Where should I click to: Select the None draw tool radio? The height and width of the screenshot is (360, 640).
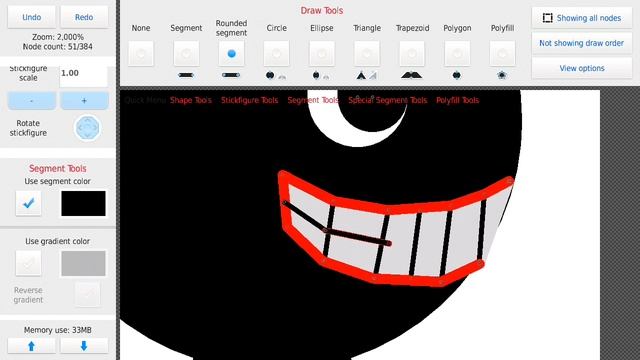point(141,53)
